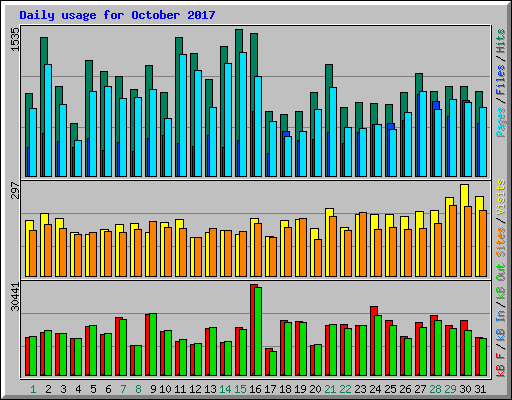
Task: Select the orange Sites bar above day 29
Action: pyautogui.click(x=452, y=241)
